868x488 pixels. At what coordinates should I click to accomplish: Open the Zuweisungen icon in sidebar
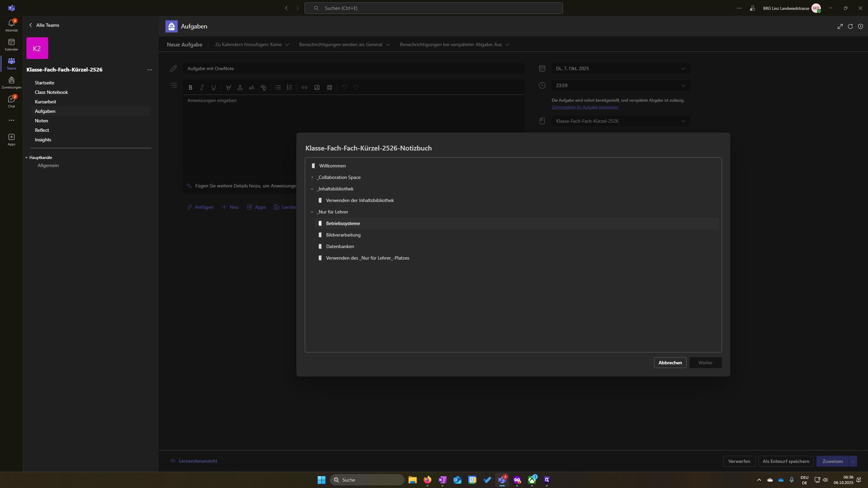click(11, 82)
